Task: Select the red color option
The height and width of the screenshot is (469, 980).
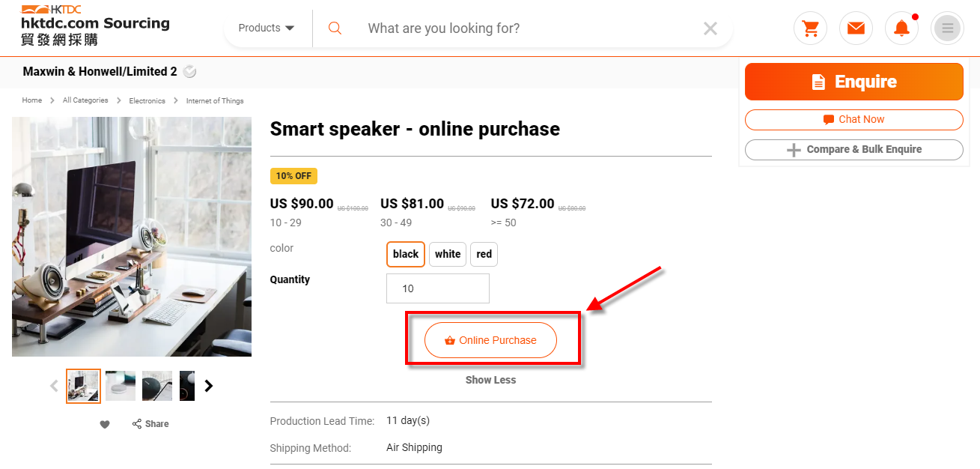Action: coord(484,254)
